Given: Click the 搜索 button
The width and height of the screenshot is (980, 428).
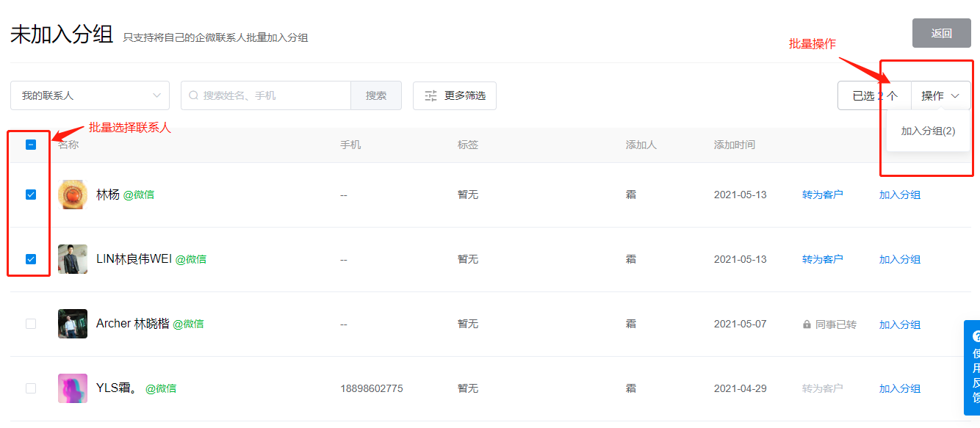Looking at the screenshot, I should pyautogui.click(x=376, y=95).
